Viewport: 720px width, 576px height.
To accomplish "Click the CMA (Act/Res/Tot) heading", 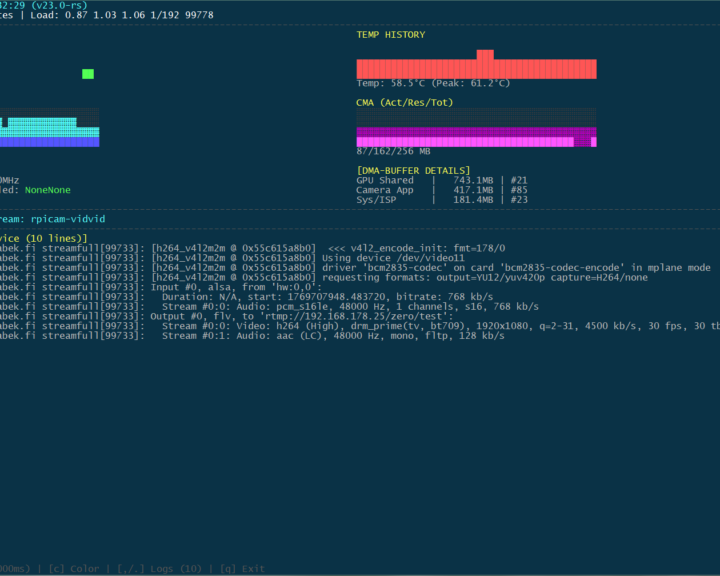I will [x=403, y=102].
